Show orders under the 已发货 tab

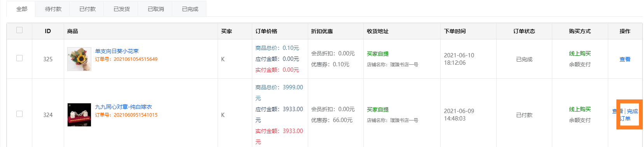click(x=122, y=9)
